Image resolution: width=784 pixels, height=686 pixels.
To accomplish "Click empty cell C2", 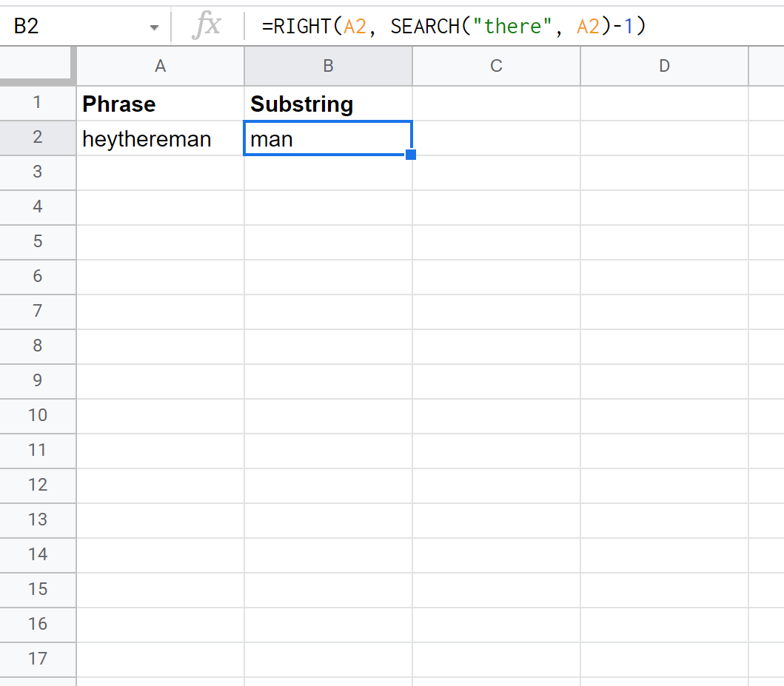I will (x=496, y=138).
